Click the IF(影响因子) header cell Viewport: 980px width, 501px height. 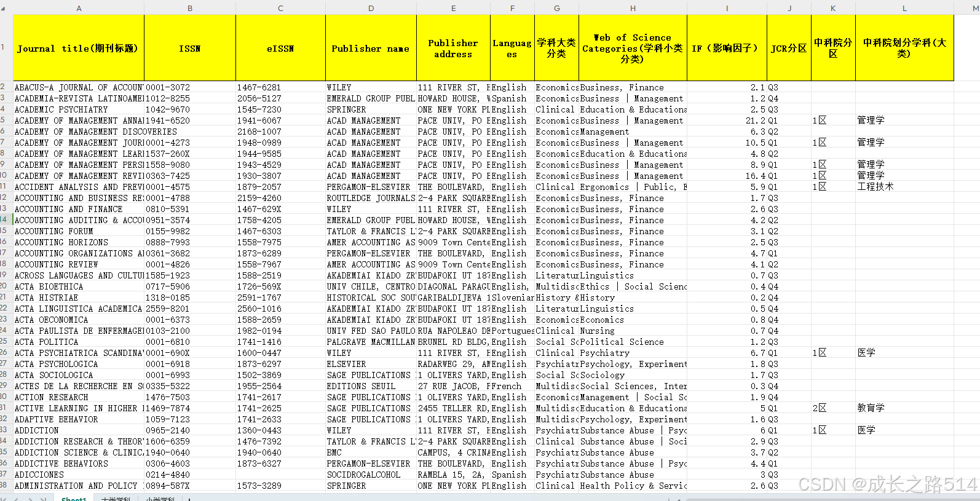click(727, 48)
